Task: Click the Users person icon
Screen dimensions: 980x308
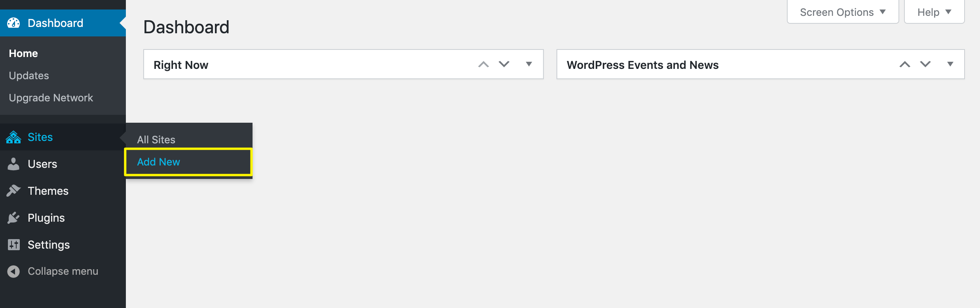Action: click(x=13, y=164)
